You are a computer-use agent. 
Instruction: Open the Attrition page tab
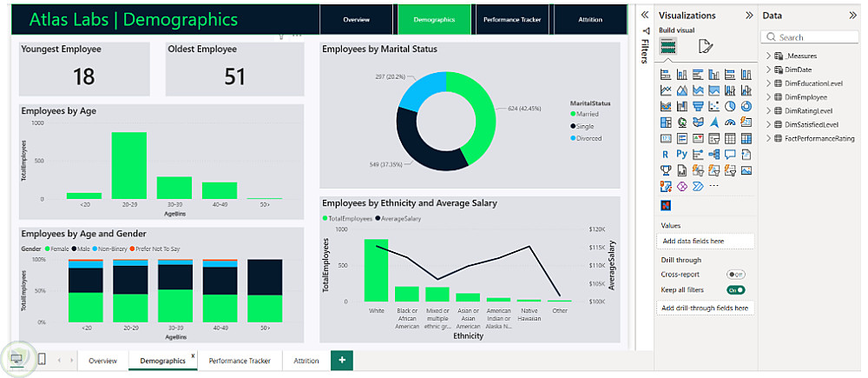[306, 361]
